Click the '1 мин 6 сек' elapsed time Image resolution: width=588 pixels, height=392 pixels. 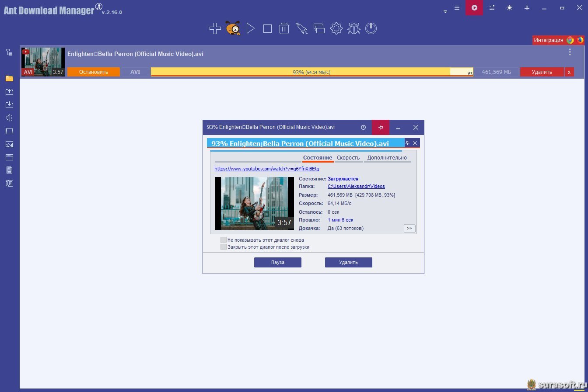pos(340,220)
